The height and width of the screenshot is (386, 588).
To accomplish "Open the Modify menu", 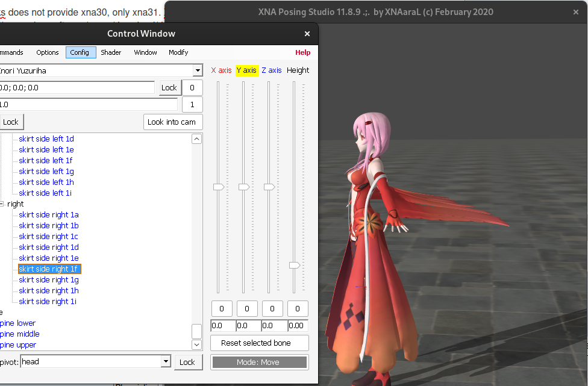I will (178, 52).
